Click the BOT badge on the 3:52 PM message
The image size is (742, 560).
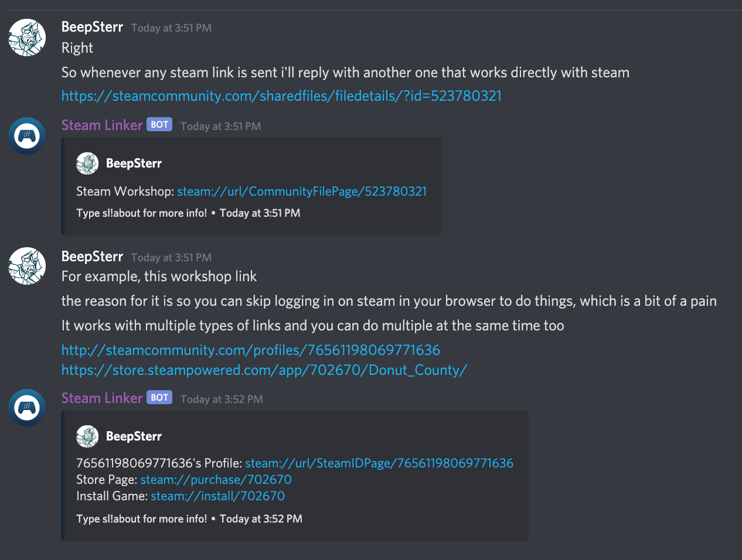coord(159,398)
